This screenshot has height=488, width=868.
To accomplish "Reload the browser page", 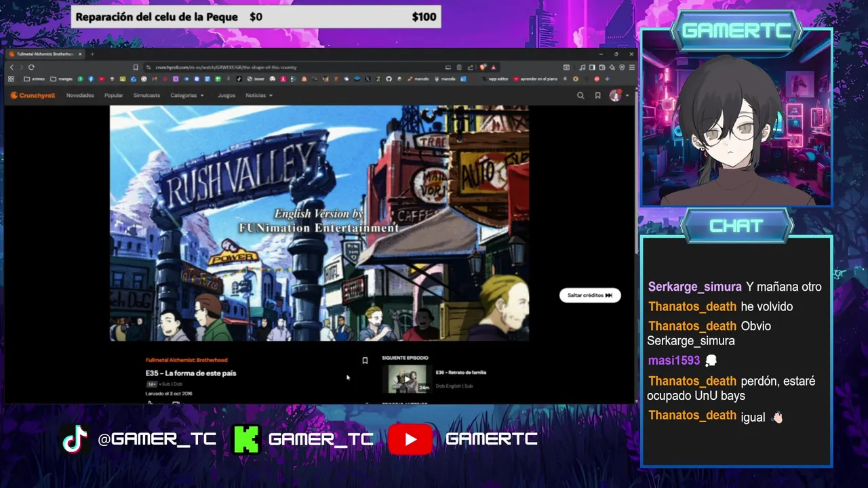I will coord(31,67).
